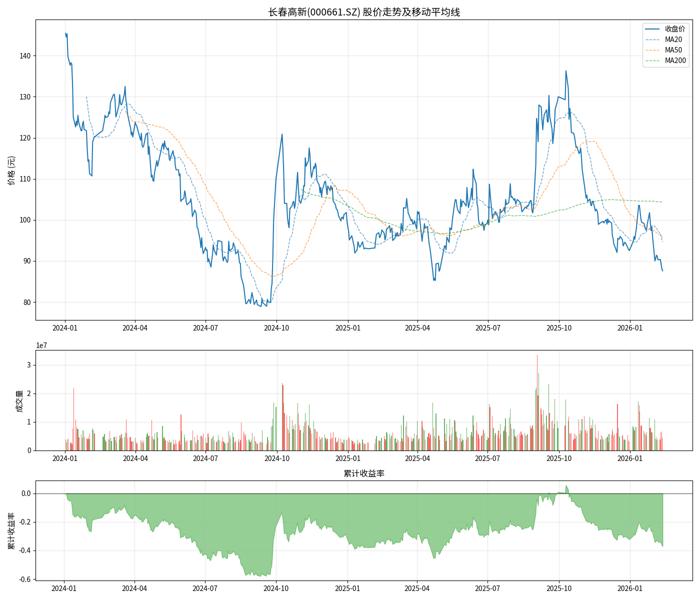
Task: Click the 成交量 y-axis label
Action: click(19, 400)
